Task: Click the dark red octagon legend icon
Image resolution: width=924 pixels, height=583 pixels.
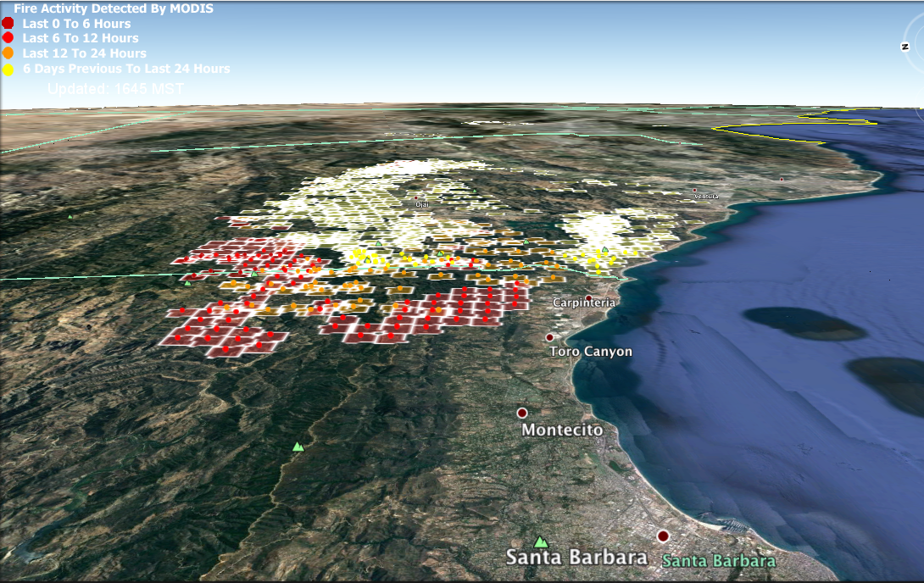Action: tap(8, 24)
